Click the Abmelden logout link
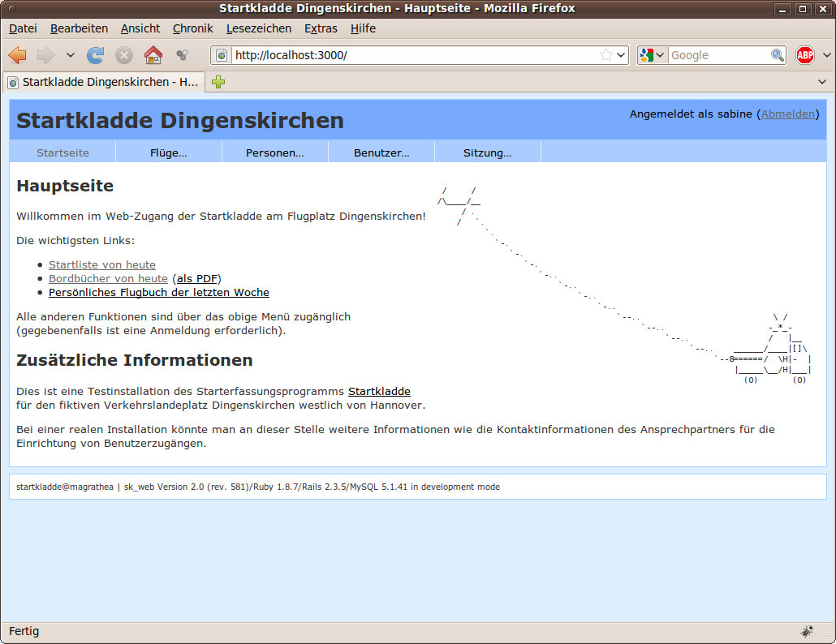 point(788,114)
